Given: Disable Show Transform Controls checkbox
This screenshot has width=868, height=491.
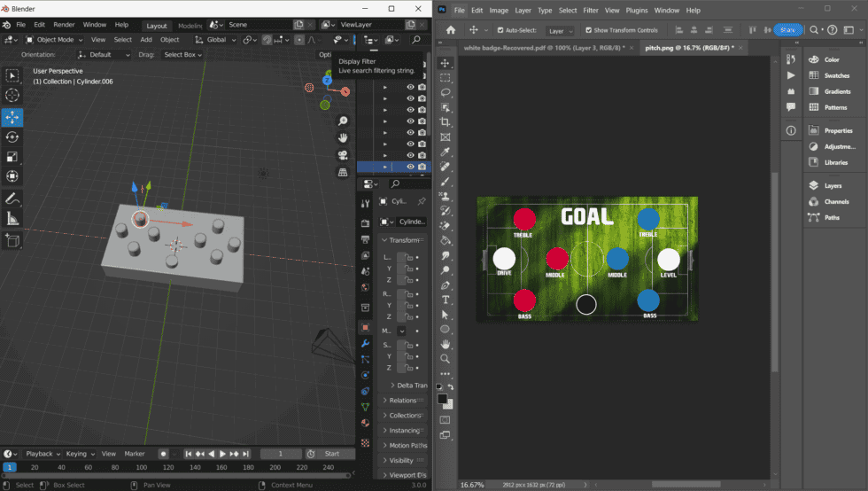Looking at the screenshot, I should tap(588, 30).
